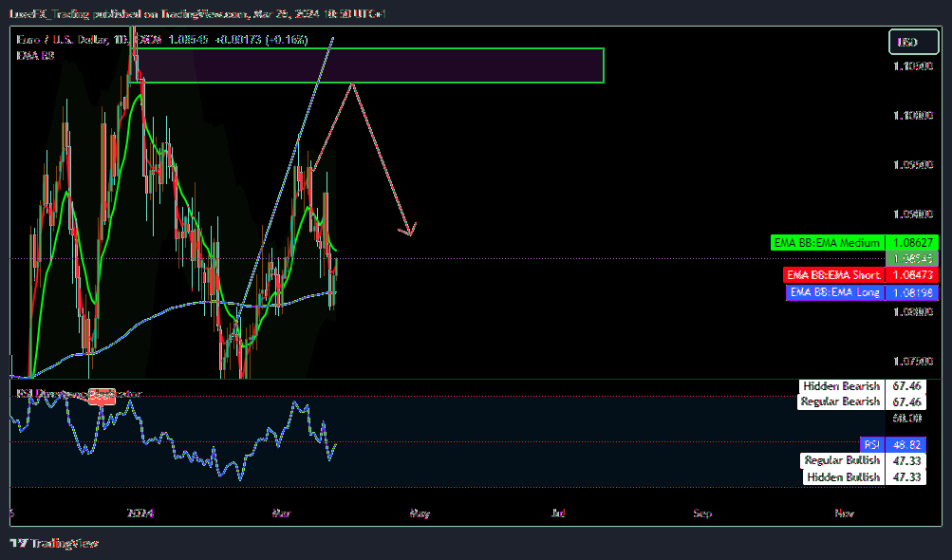
Task: Select the EMA BB:EMA Long price label
Action: (835, 292)
